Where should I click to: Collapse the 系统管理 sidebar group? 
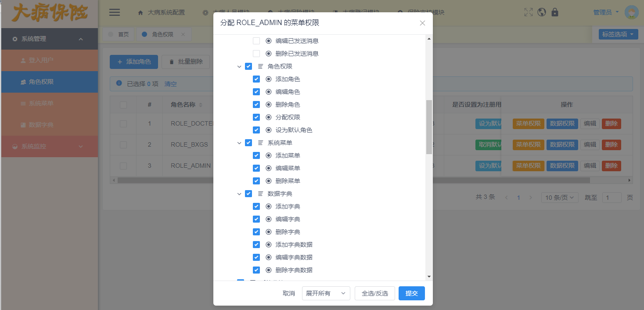point(49,39)
